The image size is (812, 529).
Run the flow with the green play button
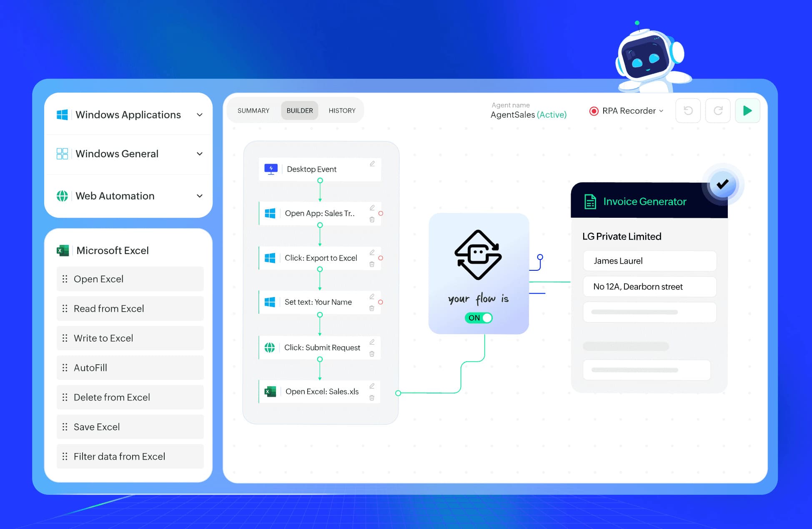747,111
